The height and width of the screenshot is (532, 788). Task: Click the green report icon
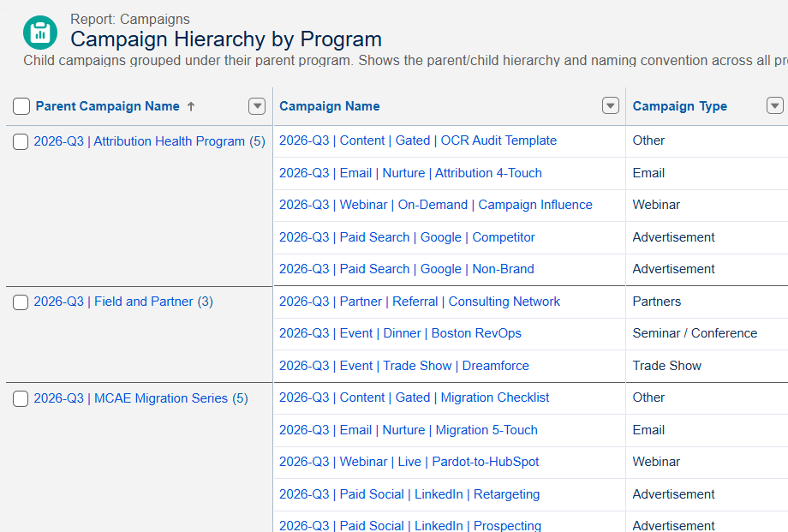(40, 33)
